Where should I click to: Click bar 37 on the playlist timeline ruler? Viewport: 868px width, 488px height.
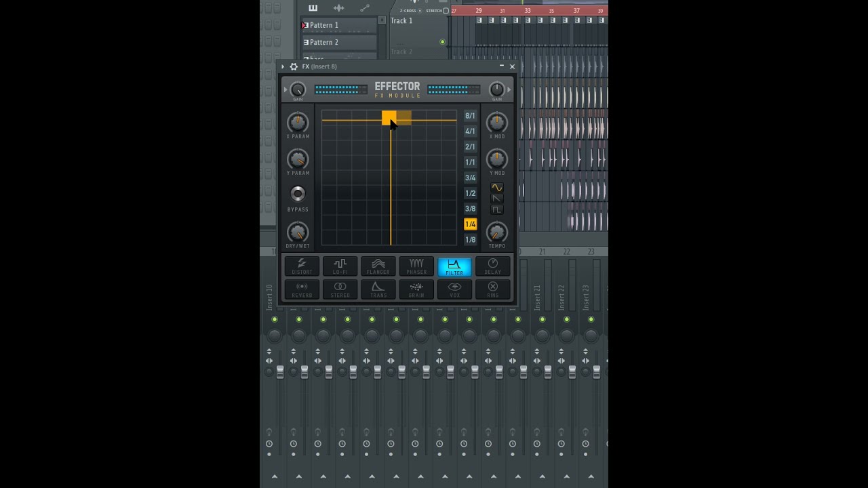576,11
